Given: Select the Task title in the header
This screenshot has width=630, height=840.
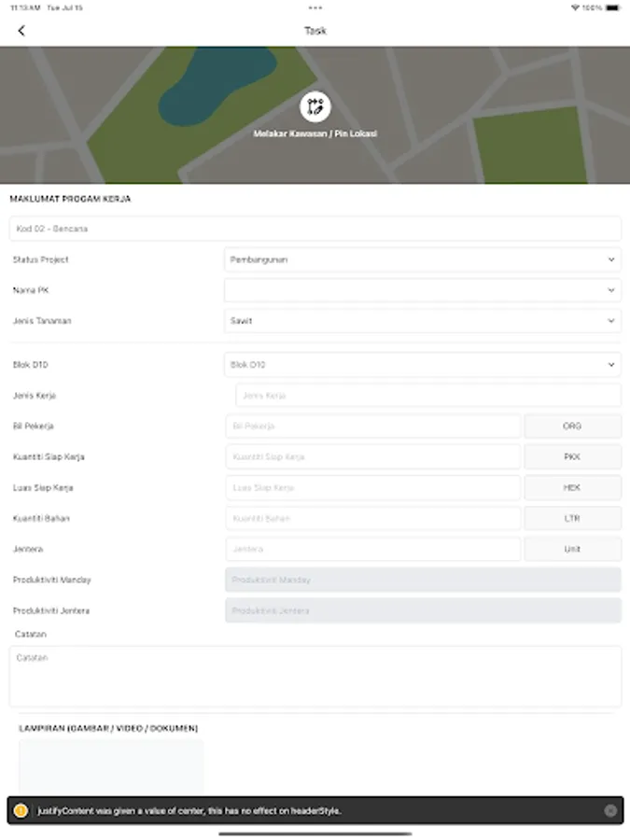Looking at the screenshot, I should pos(315,30).
